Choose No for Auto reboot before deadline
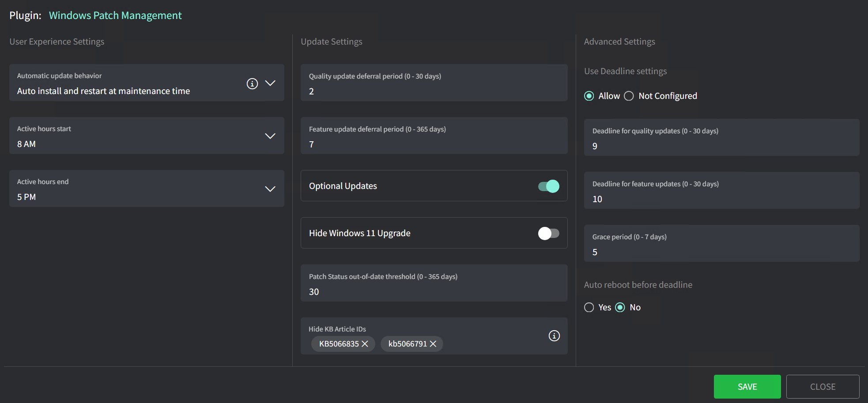868x403 pixels. coord(620,308)
